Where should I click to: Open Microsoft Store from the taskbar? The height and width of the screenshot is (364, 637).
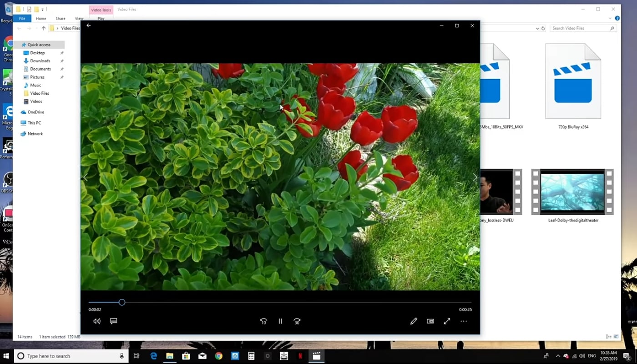[186, 356]
